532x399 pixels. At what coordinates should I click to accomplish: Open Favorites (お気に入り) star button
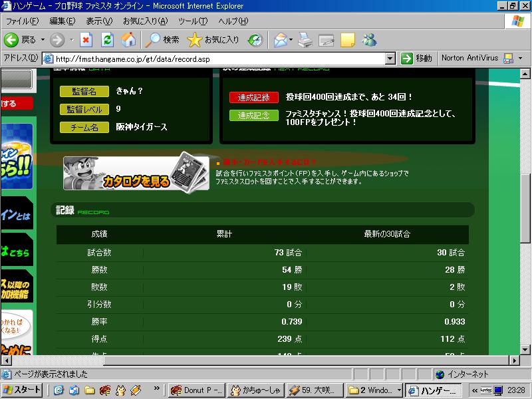(x=213, y=40)
